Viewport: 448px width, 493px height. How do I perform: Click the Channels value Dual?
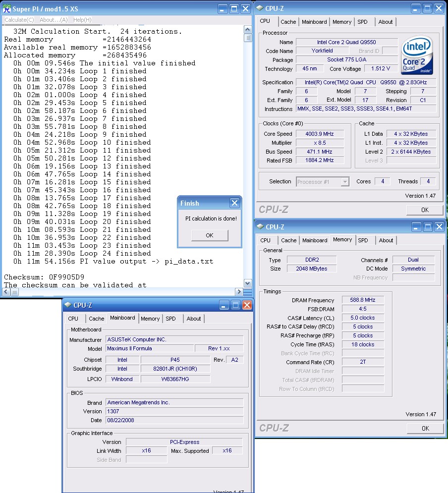413,260
